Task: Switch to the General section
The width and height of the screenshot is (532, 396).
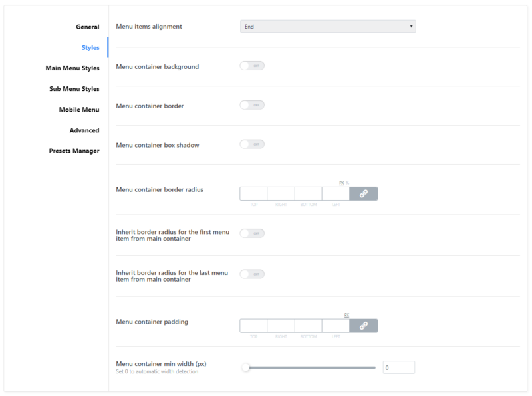Action: coord(87,27)
